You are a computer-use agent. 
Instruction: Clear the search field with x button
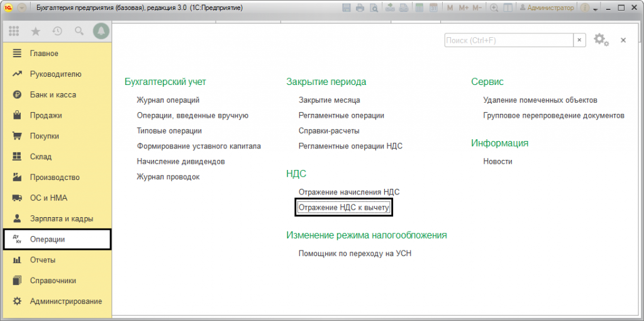tap(579, 40)
